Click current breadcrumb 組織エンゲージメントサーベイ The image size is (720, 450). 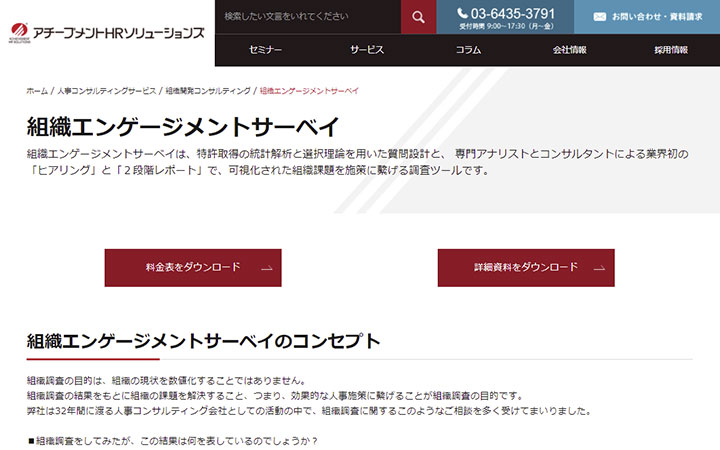(x=309, y=91)
